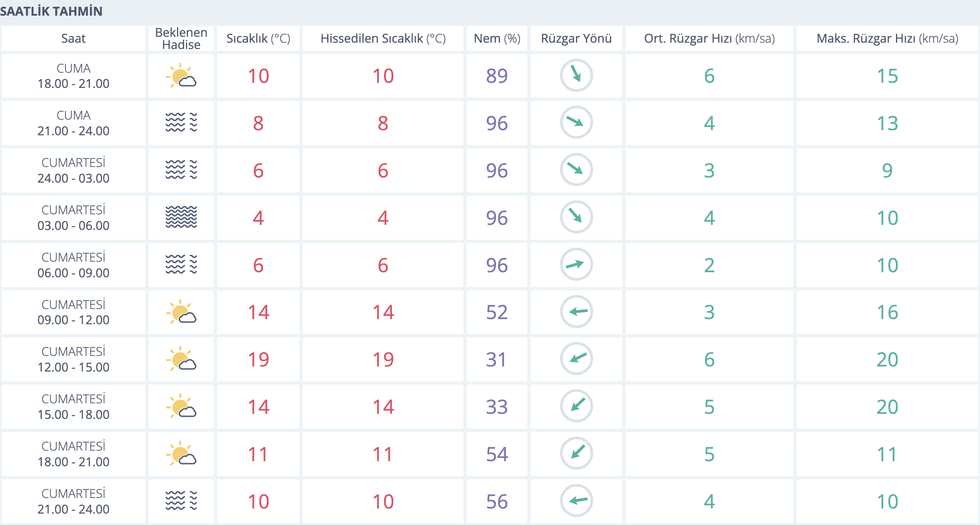Click temperature 11 in the Sıcaklık column
This screenshot has width=980, height=525.
(x=258, y=454)
